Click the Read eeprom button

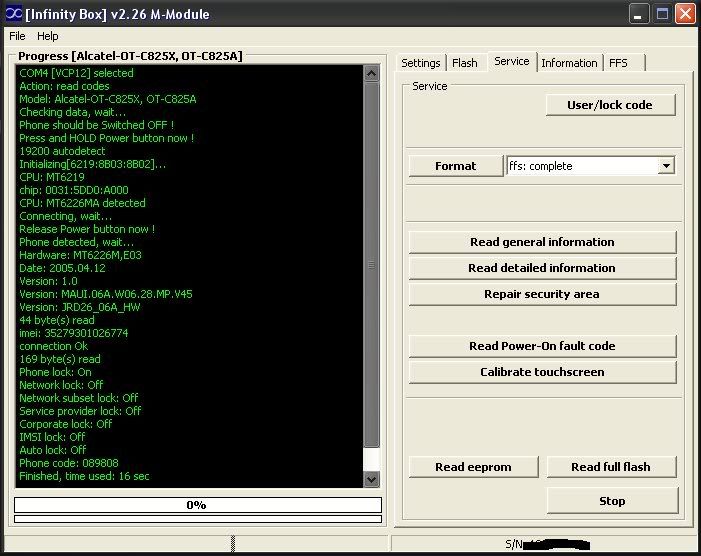[473, 467]
